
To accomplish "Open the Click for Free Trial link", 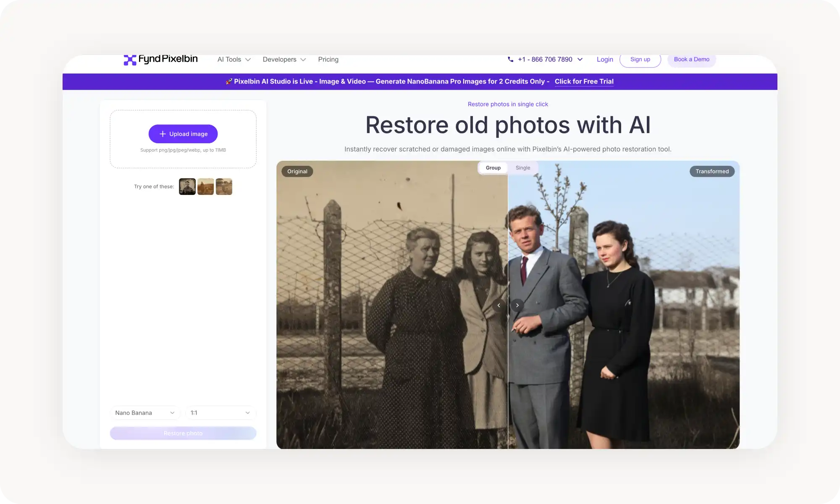I will [x=584, y=81].
